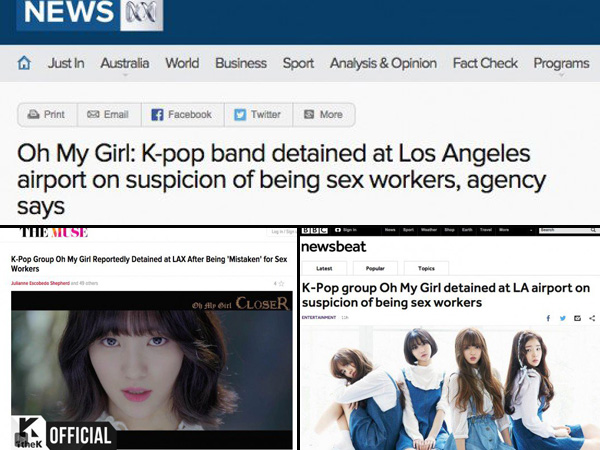Open More sharing options
The height and width of the screenshot is (450, 600).
click(324, 114)
